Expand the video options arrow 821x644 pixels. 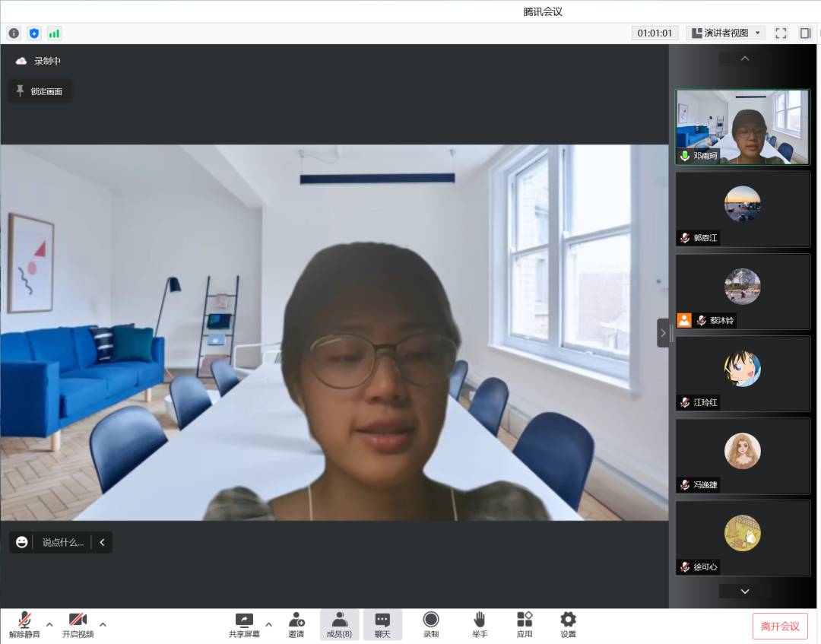click(103, 624)
